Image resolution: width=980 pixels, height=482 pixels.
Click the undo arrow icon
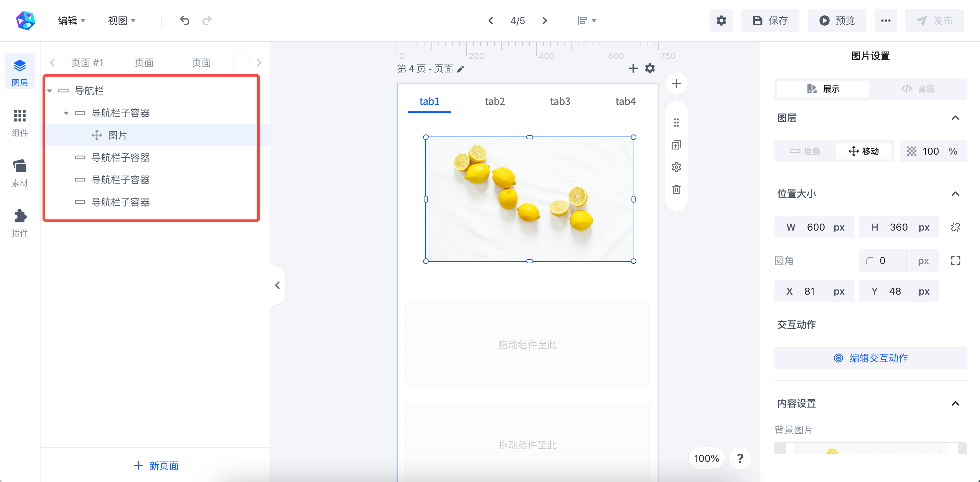tap(184, 21)
